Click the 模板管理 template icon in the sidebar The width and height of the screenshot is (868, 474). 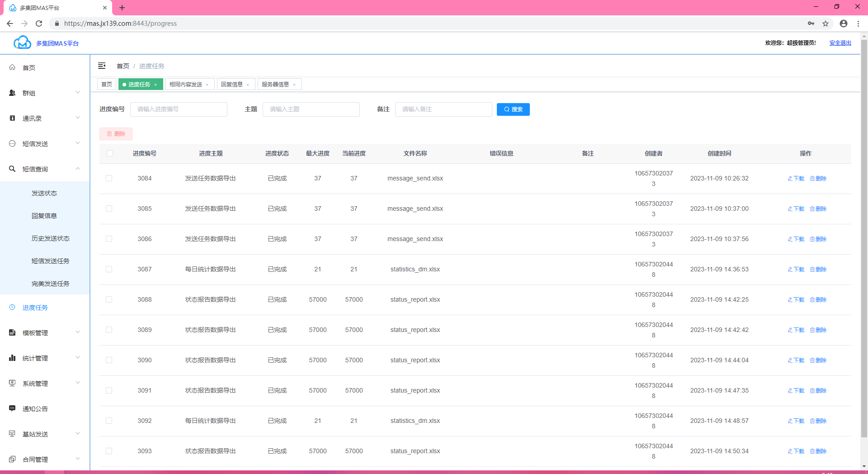point(12,332)
